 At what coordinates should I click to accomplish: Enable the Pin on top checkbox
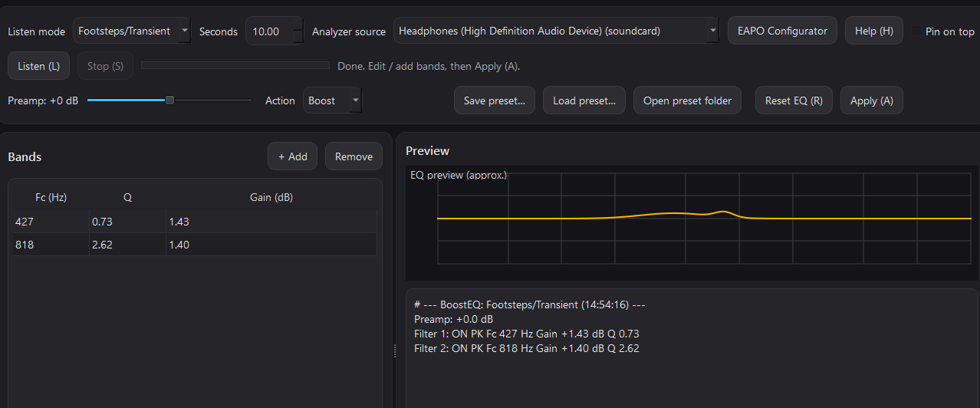click(916, 31)
